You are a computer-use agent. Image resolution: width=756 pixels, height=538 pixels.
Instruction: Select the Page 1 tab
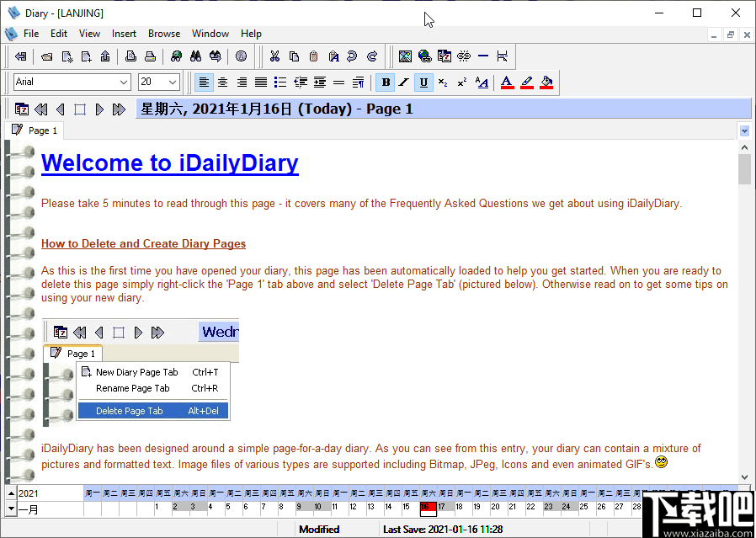[35, 131]
